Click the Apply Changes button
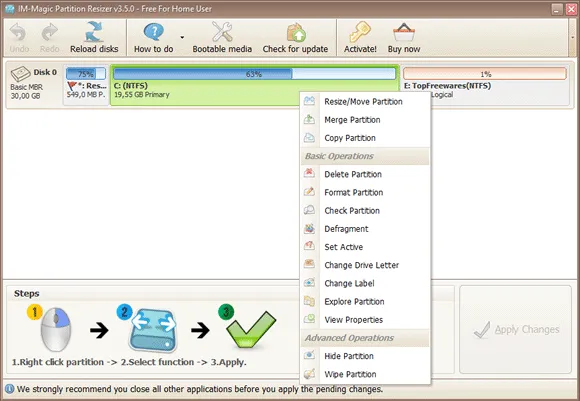 pos(515,329)
